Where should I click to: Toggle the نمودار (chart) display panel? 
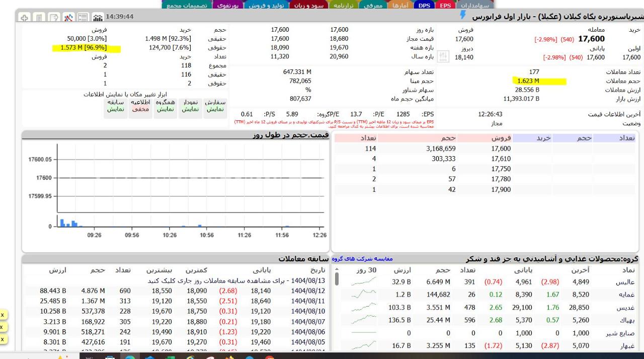click(191, 106)
